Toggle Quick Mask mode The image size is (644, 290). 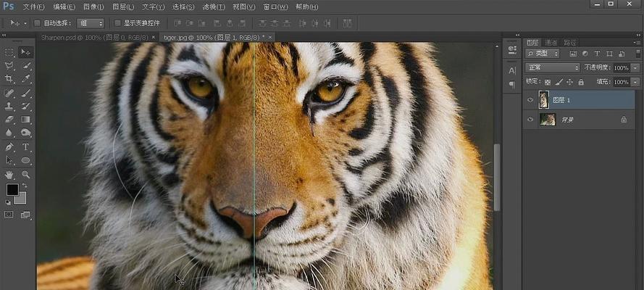click(x=9, y=215)
